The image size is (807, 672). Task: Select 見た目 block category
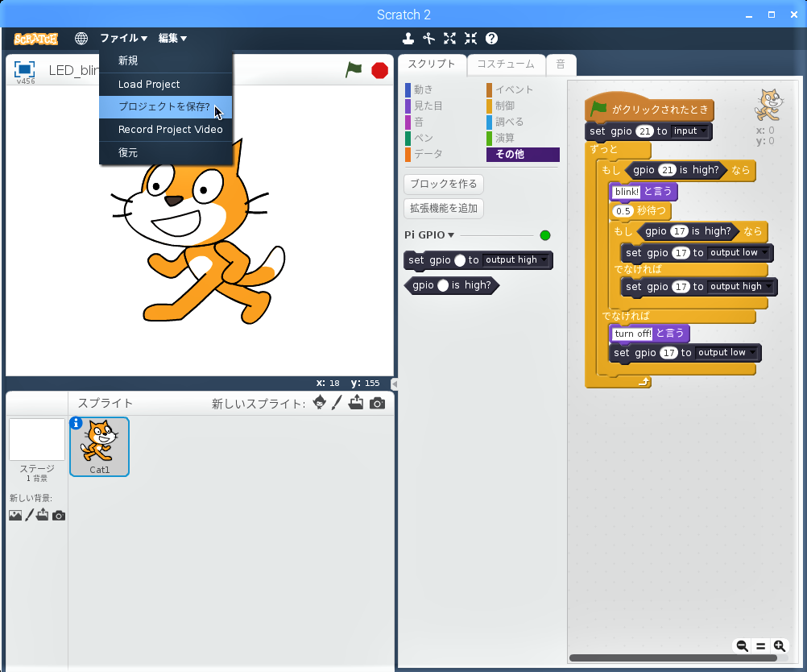[441, 106]
